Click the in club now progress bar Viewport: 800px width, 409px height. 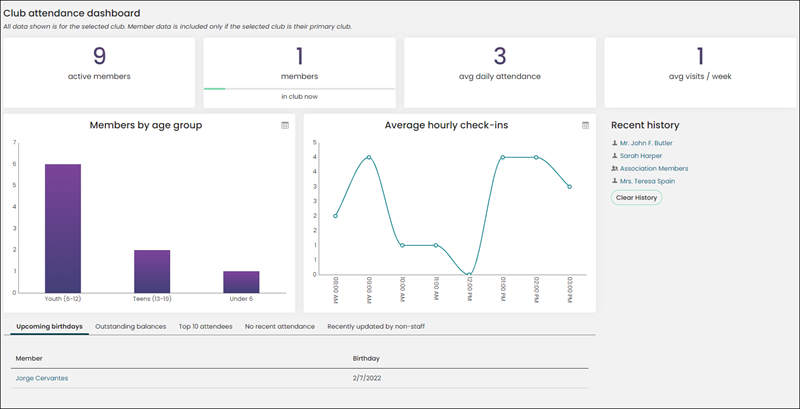pyautogui.click(x=299, y=89)
